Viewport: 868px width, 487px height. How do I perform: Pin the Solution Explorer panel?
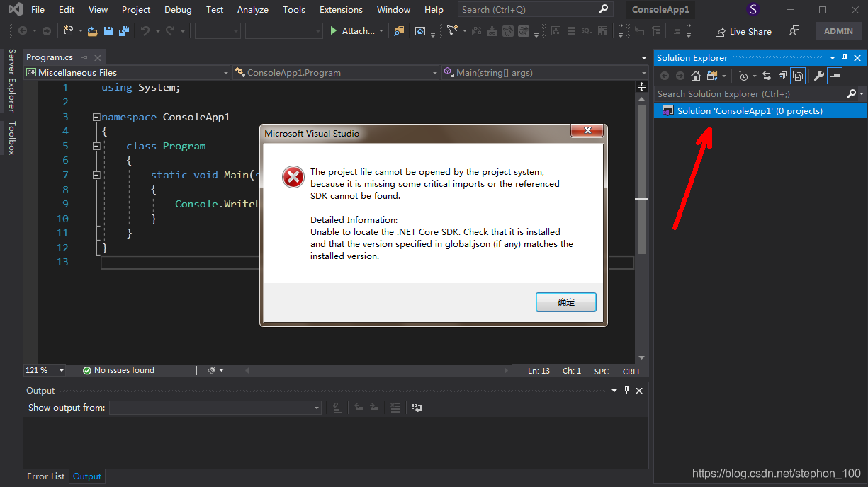845,58
